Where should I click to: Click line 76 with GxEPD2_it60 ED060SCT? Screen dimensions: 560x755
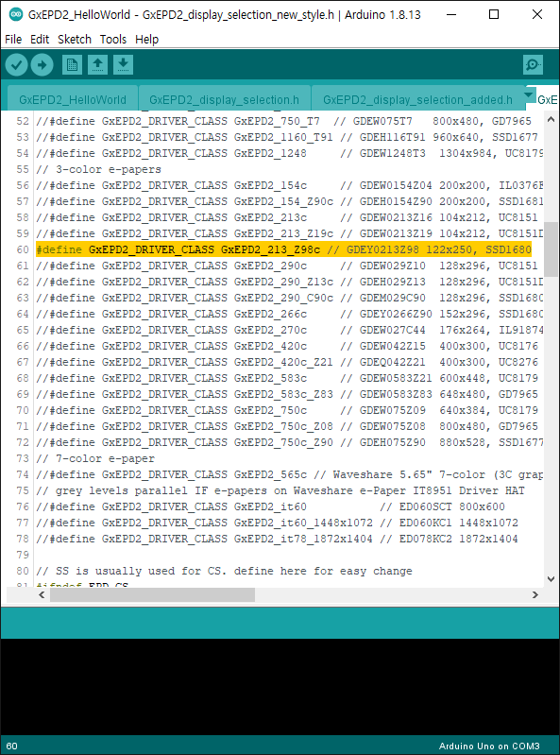270,506
